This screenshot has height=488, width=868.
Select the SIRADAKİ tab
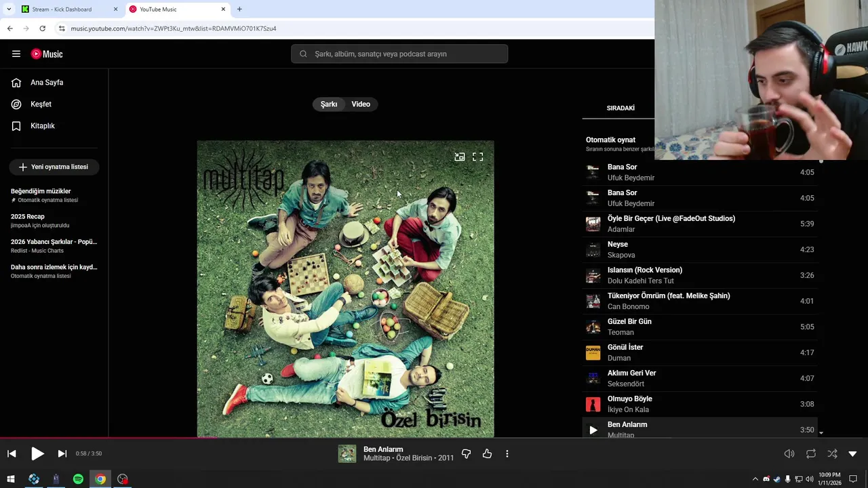click(x=620, y=108)
